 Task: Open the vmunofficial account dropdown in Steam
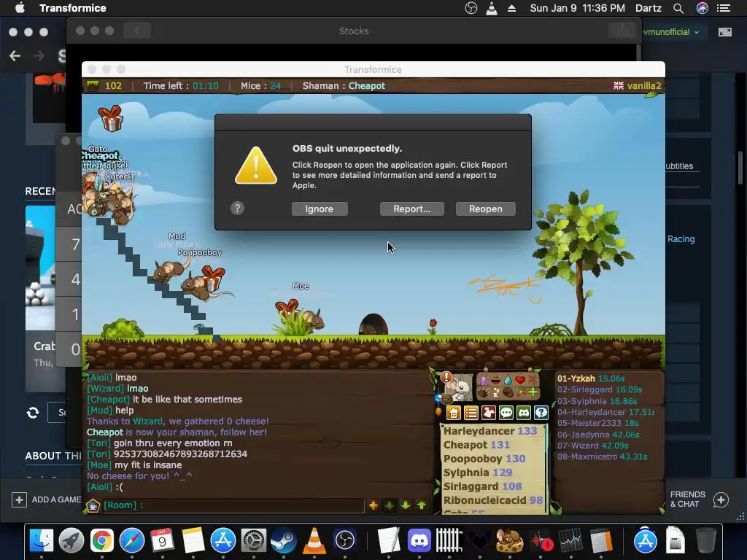(671, 32)
